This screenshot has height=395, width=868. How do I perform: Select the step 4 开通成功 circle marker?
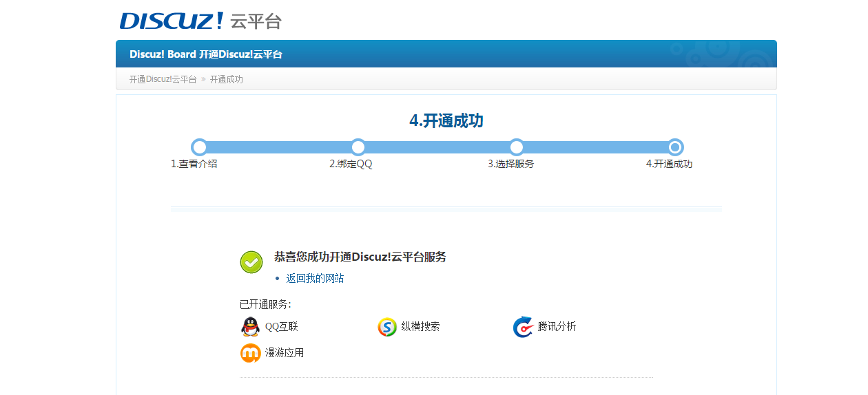point(675,147)
